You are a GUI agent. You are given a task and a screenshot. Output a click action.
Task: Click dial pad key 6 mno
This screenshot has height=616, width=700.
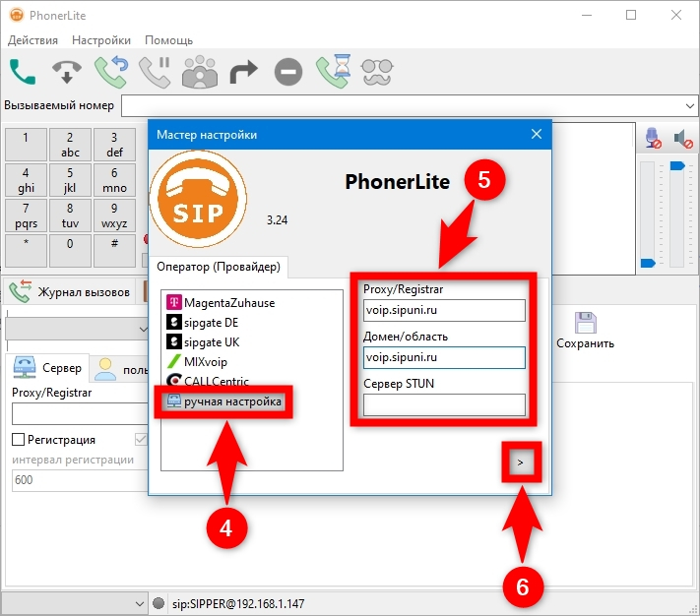coord(114,180)
